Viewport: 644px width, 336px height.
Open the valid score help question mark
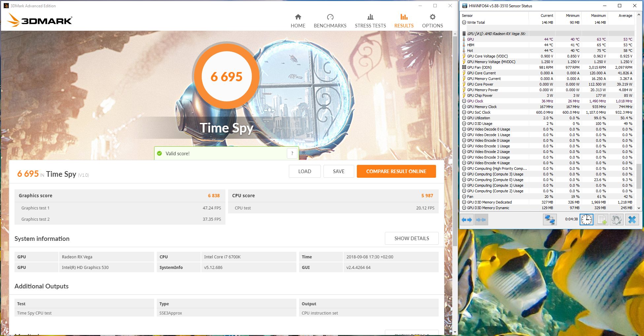click(x=292, y=153)
